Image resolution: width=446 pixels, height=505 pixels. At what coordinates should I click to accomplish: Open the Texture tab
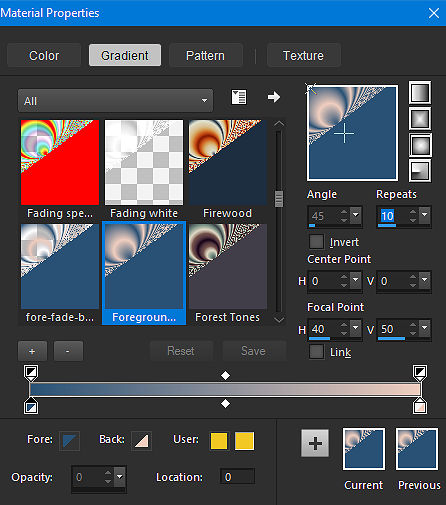(x=303, y=55)
